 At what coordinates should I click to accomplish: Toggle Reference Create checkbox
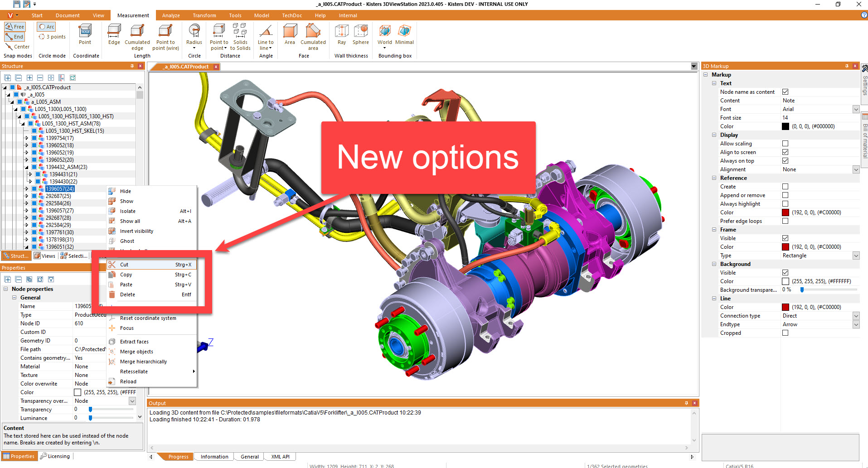(x=785, y=187)
